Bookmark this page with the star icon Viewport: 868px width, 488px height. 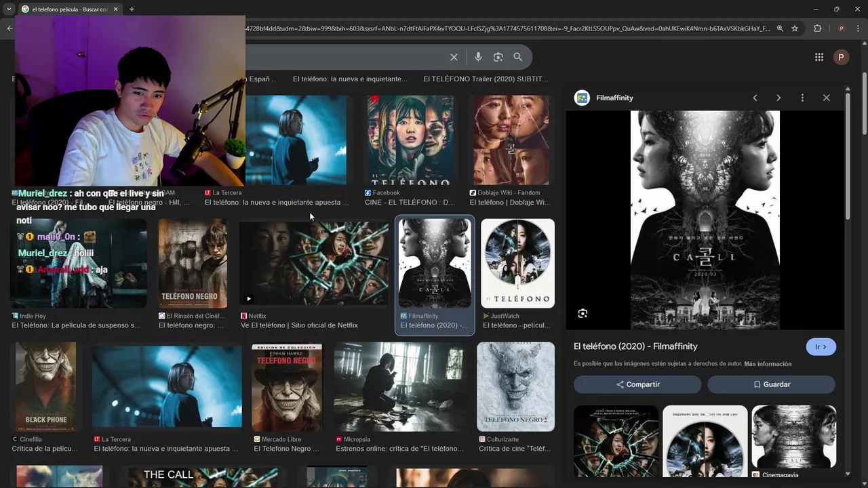pyautogui.click(x=795, y=28)
